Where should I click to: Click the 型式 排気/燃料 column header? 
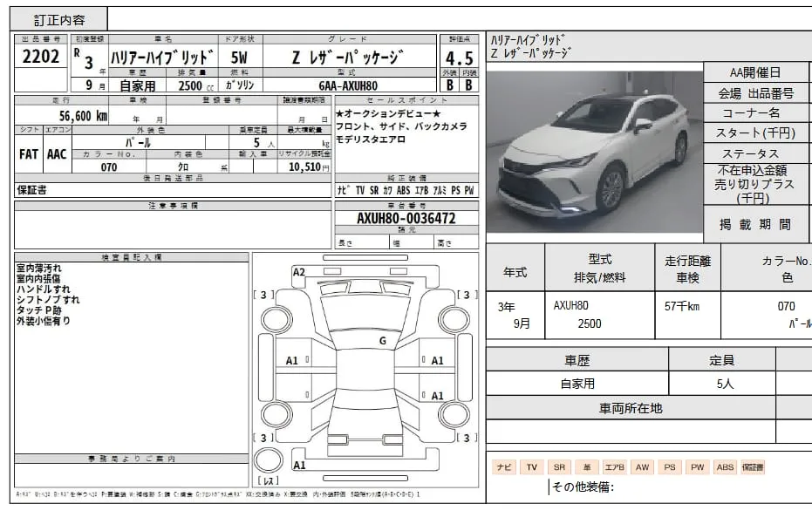[600, 269]
